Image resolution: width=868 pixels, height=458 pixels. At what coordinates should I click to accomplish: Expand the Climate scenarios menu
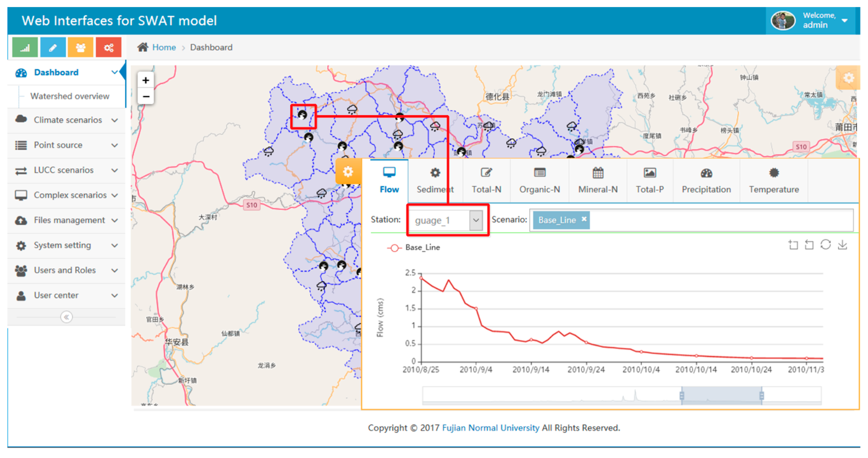tap(67, 120)
